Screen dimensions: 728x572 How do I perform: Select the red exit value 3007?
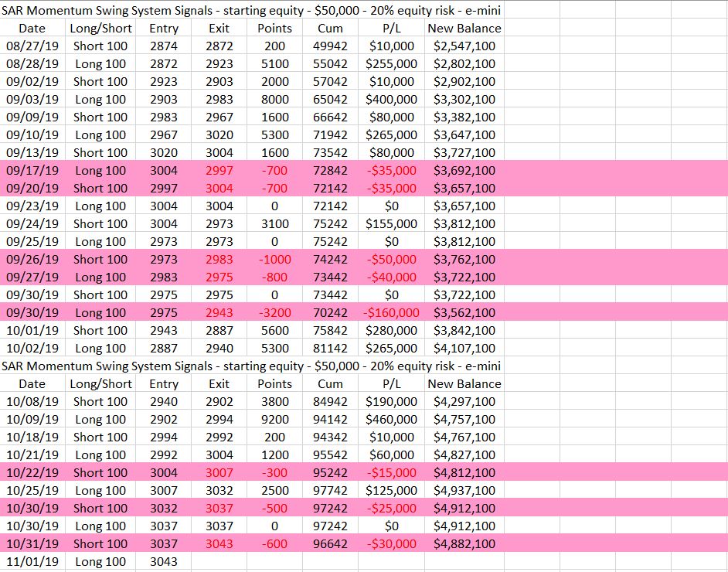pos(219,473)
